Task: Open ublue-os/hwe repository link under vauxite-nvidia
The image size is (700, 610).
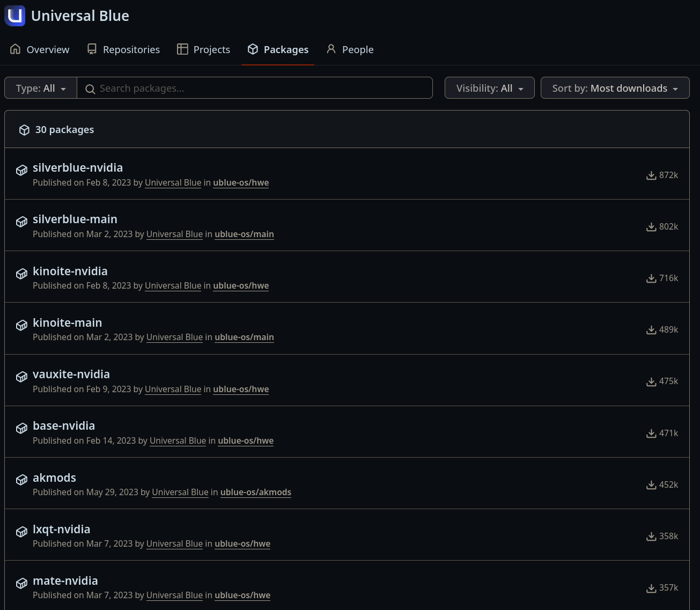Action: tap(241, 389)
